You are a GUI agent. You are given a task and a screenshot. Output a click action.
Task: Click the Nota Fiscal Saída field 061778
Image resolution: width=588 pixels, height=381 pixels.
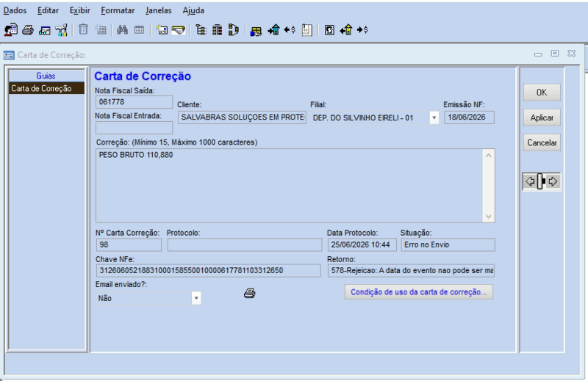(x=134, y=102)
